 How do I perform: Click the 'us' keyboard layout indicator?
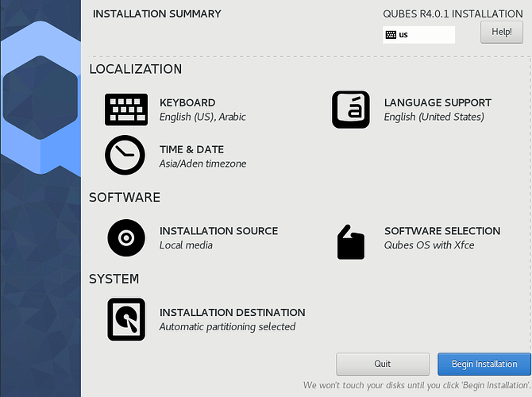[418, 35]
